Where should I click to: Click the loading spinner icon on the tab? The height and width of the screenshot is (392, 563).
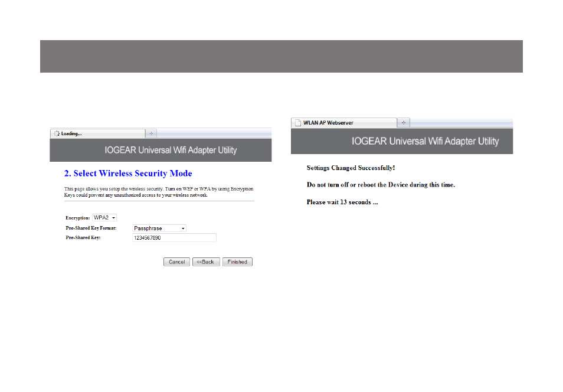coord(57,133)
